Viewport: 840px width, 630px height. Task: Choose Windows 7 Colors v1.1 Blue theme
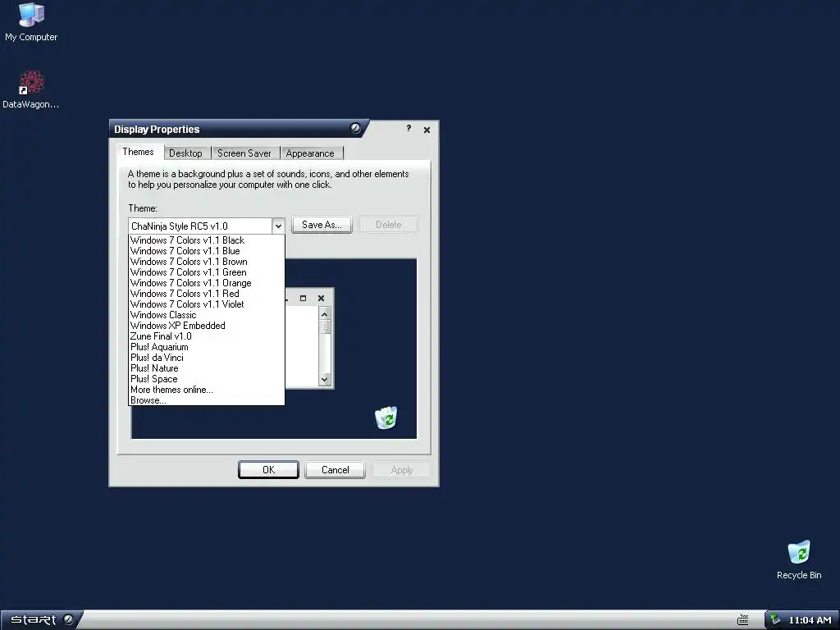pyautogui.click(x=206, y=251)
